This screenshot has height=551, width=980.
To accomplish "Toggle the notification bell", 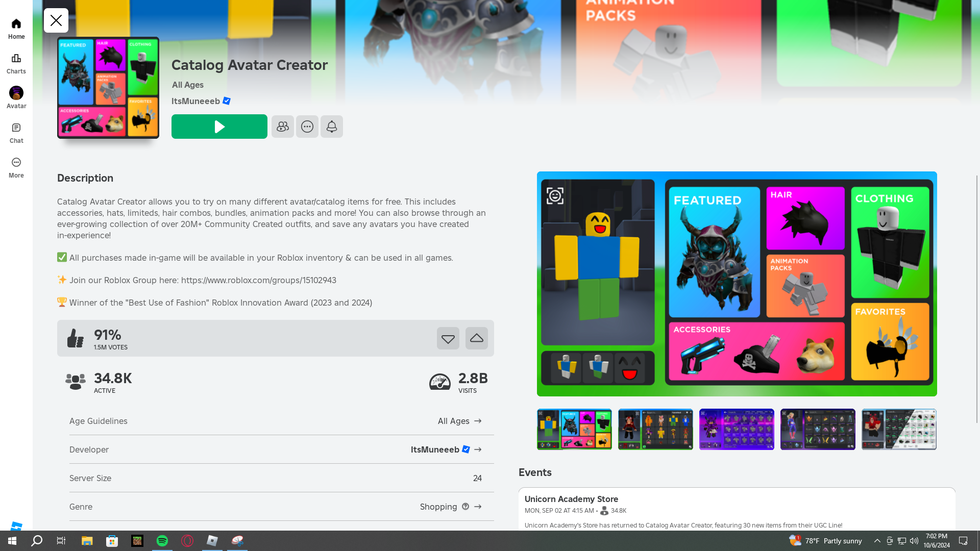I will click(x=331, y=127).
